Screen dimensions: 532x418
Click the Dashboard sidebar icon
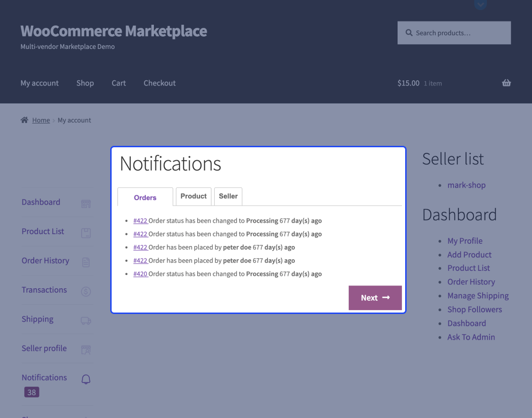[86, 204]
